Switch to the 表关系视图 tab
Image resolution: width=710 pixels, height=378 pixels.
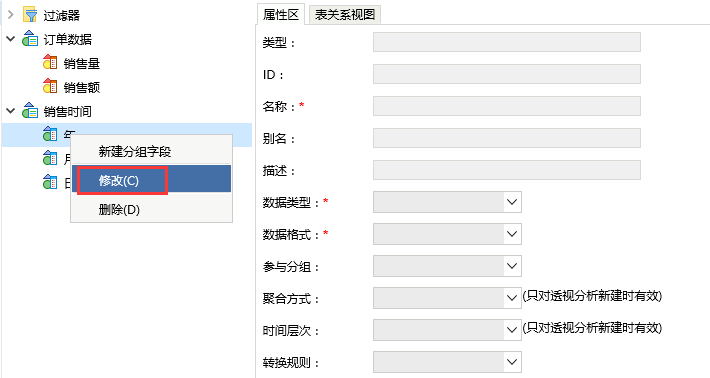[345, 14]
